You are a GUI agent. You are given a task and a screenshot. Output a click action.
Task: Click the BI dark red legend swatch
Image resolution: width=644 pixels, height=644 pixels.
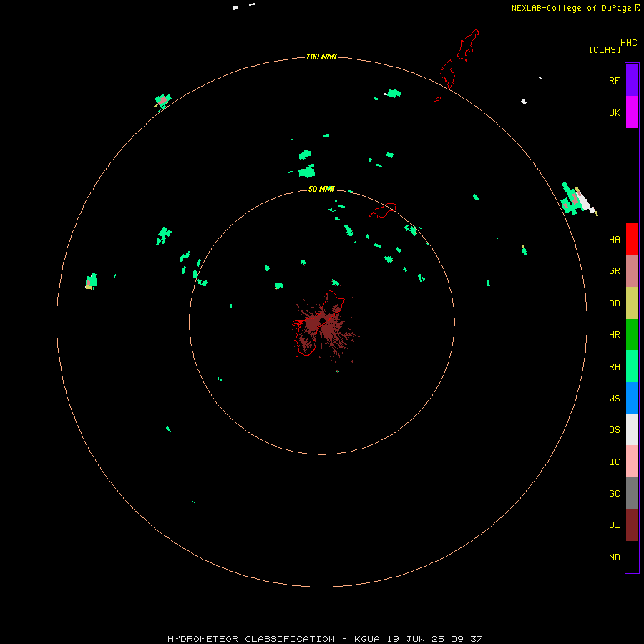[632, 525]
